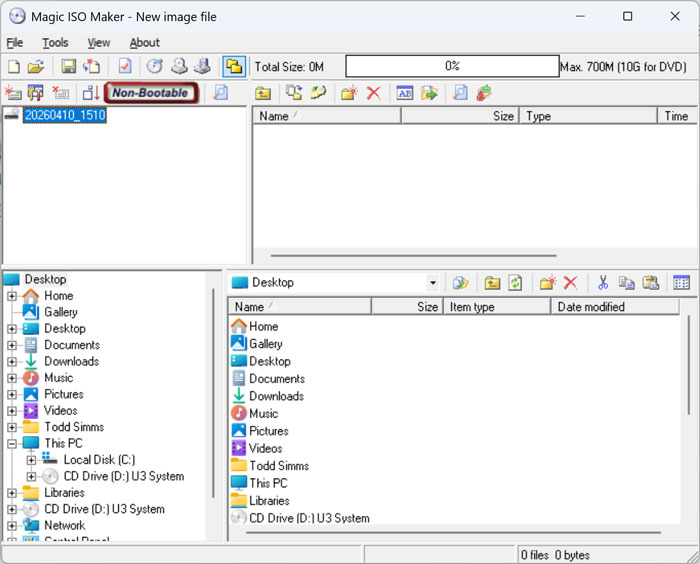Toggle the Windows Explorer panel button
The height and width of the screenshot is (564, 700).
tap(234, 67)
